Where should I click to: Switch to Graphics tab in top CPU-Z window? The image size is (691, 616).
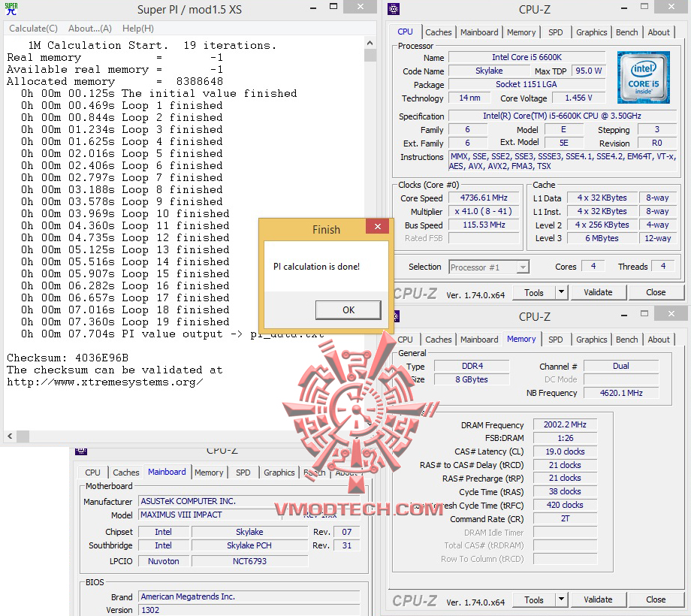(591, 32)
